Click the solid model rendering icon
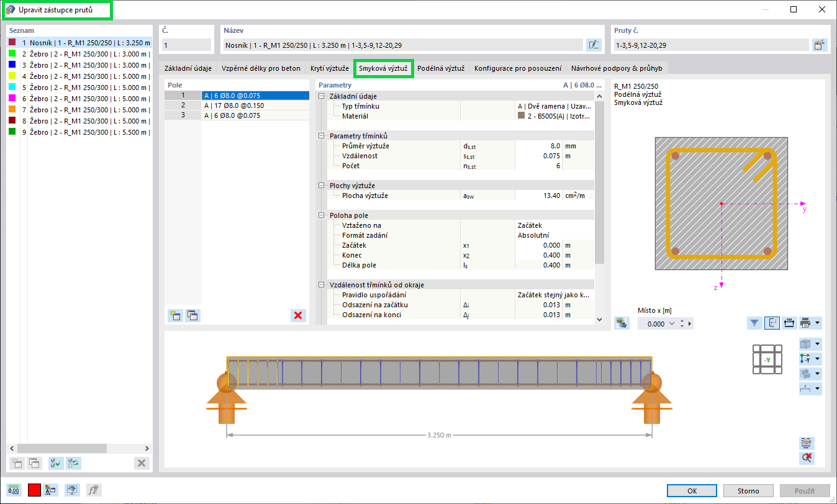Image resolution: width=837 pixels, height=504 pixels. [x=806, y=374]
